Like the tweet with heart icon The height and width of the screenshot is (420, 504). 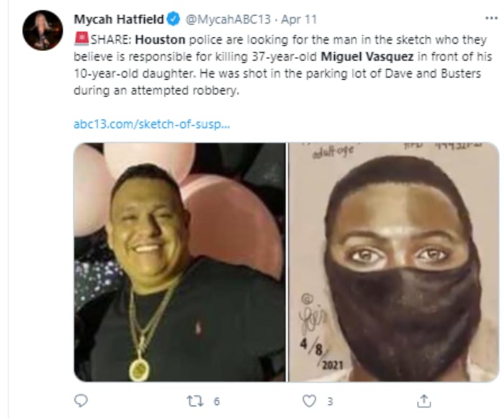[310, 400]
